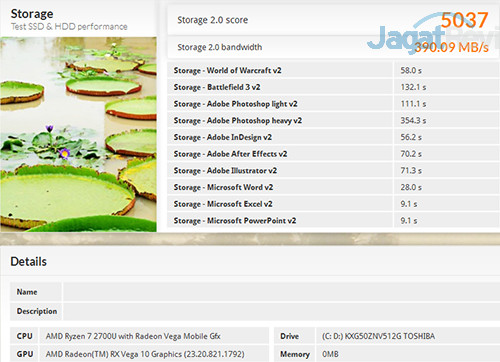This screenshot has height=362, width=500.
Task: Click the CPU value AMD Ryzen 7 2700U
Action: [x=133, y=336]
